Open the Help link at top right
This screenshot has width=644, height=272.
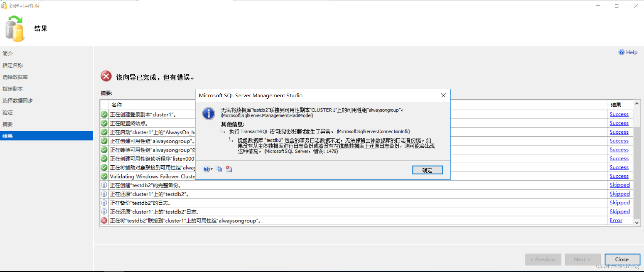[632, 52]
